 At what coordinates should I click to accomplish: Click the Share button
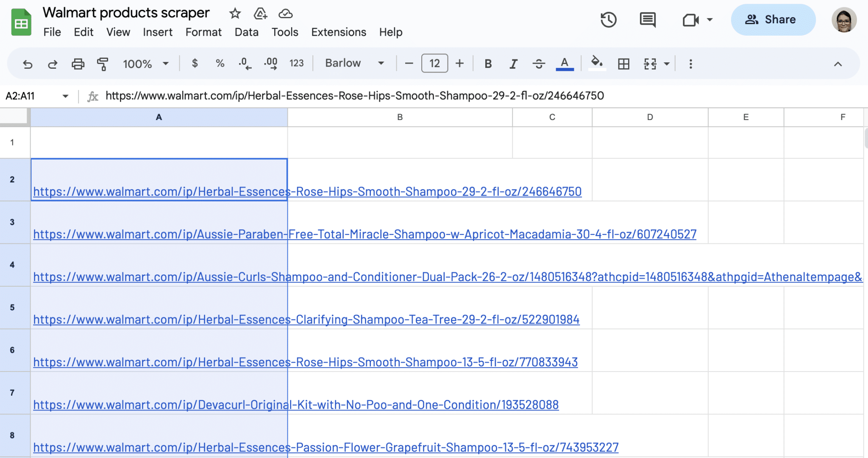773,20
